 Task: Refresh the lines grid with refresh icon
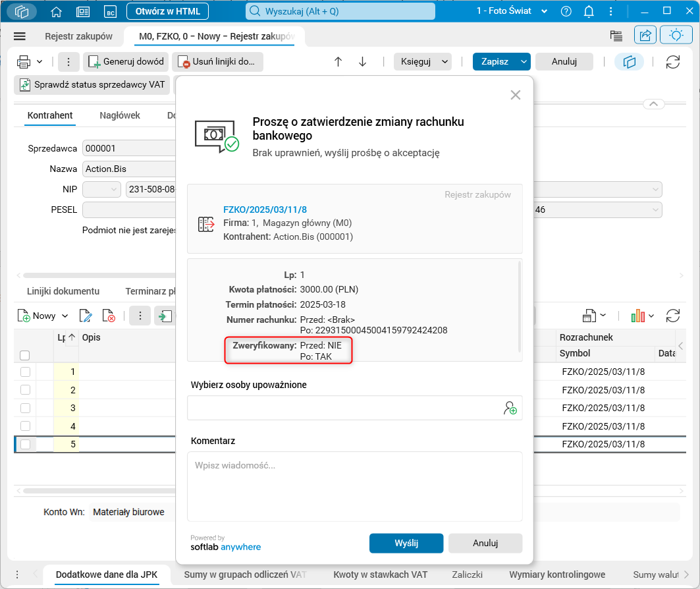coord(673,316)
